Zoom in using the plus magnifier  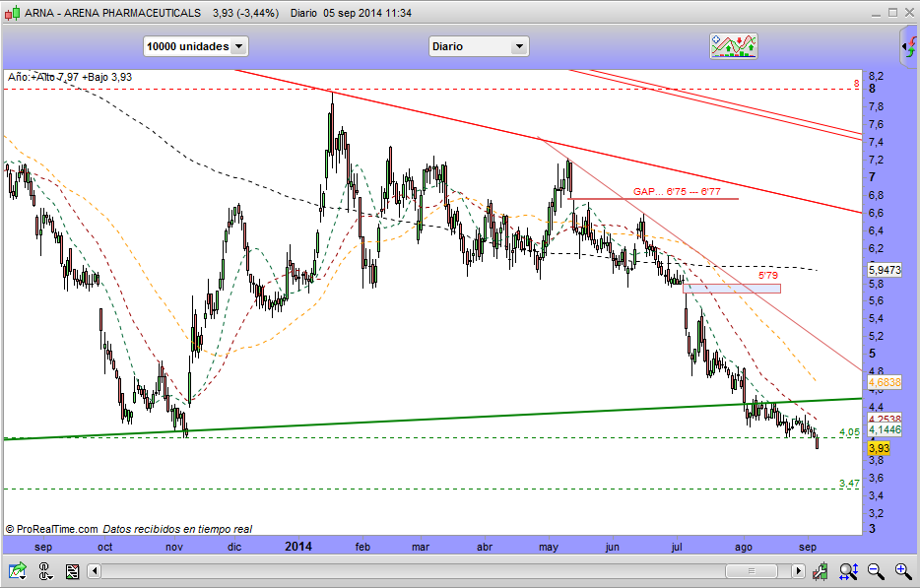pos(902,570)
